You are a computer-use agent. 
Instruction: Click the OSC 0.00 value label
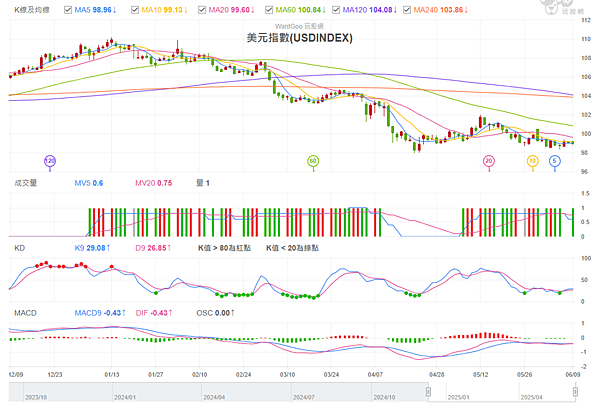pyautogui.click(x=215, y=313)
